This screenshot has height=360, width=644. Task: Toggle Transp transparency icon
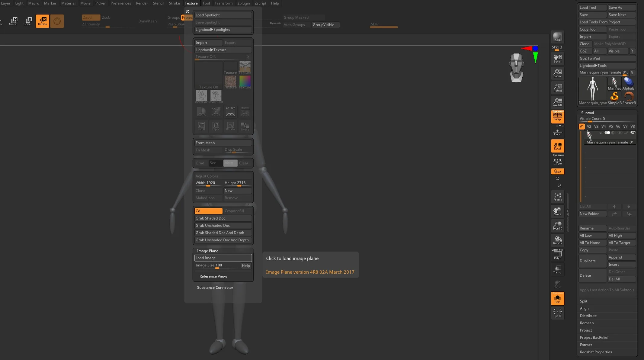[557, 269]
